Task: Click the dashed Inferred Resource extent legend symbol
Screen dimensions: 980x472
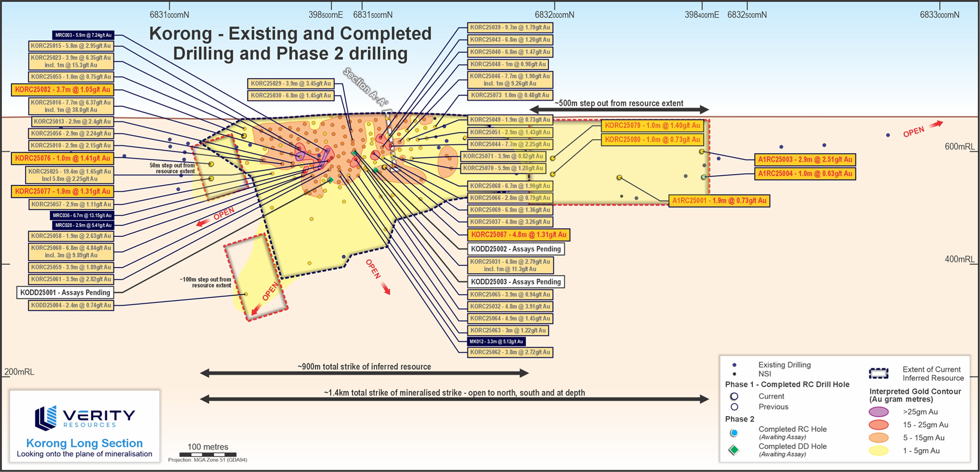Action: pyautogui.click(x=879, y=373)
